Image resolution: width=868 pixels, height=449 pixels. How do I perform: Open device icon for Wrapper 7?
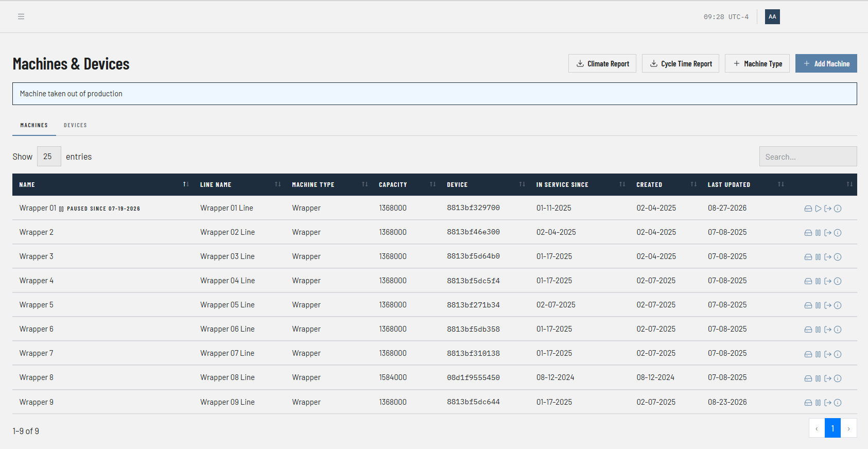[x=808, y=354]
